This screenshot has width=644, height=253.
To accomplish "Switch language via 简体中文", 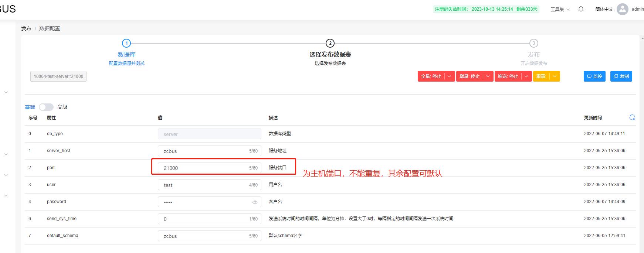I will pos(604,9).
